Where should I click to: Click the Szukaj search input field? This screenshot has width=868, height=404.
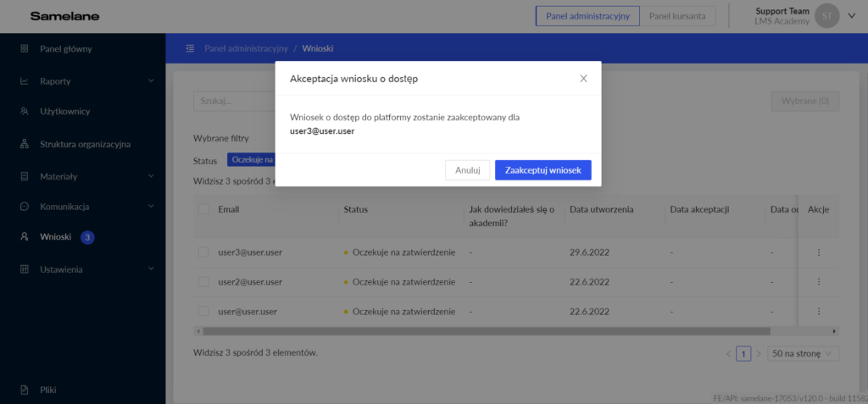(x=225, y=101)
